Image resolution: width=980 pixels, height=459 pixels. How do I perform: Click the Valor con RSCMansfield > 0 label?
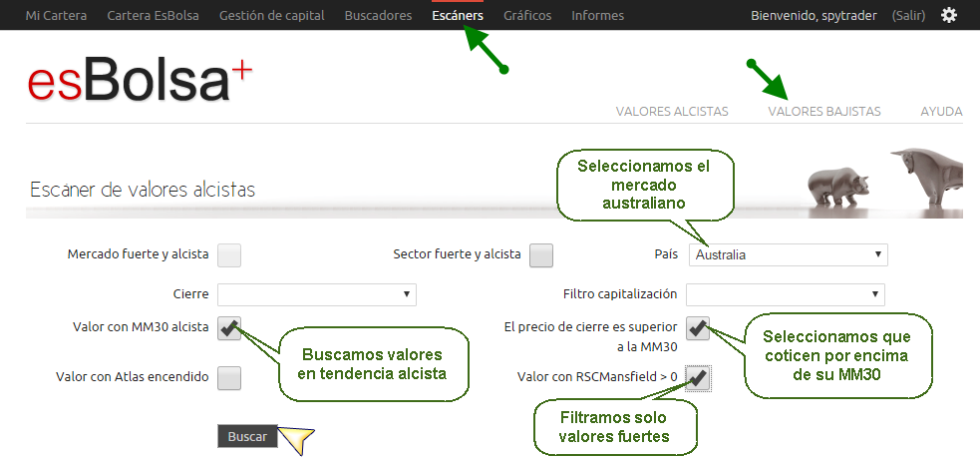[597, 377]
